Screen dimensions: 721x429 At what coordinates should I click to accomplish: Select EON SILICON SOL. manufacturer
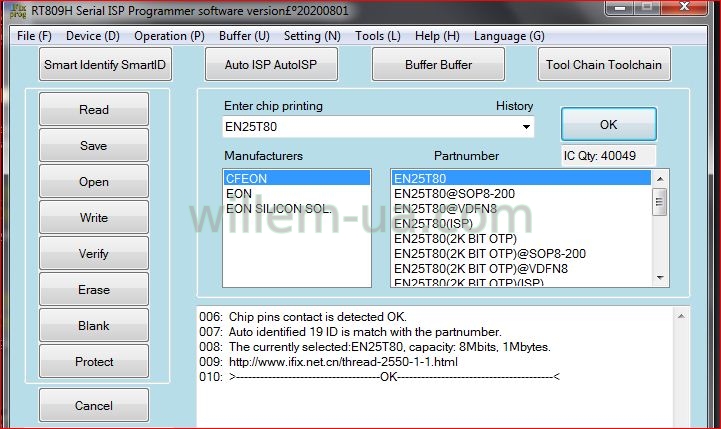[297, 209]
